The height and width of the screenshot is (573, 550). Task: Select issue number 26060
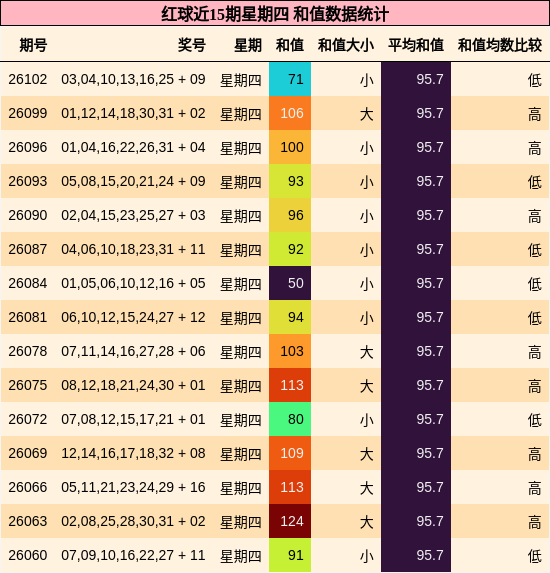28,555
